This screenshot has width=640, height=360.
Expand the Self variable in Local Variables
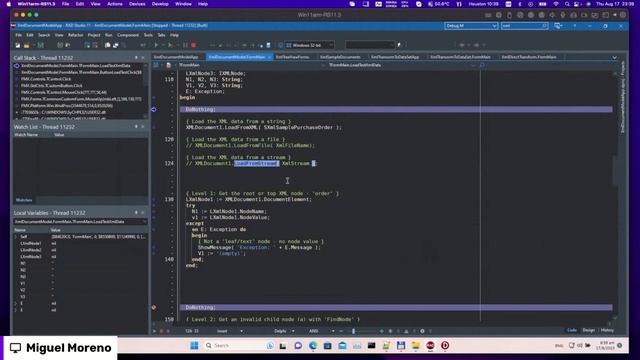pos(16,237)
